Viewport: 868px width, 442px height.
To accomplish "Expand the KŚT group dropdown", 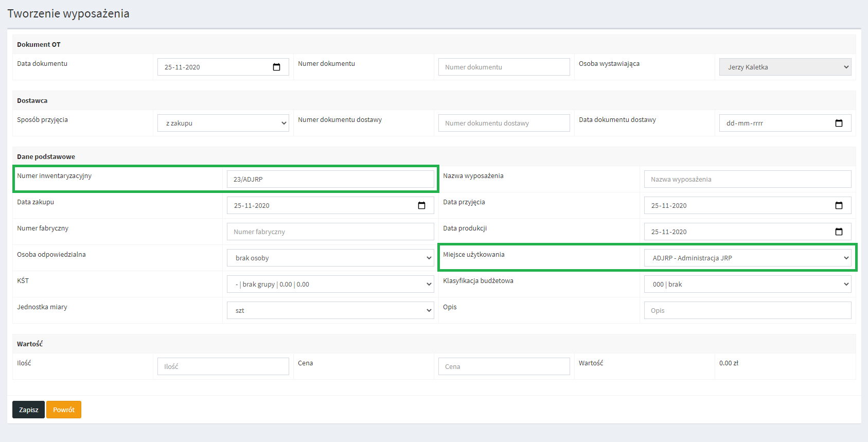I will pyautogui.click(x=330, y=285).
